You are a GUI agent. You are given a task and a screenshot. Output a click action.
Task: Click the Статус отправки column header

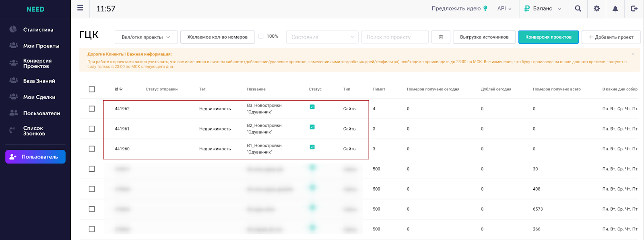(161, 89)
